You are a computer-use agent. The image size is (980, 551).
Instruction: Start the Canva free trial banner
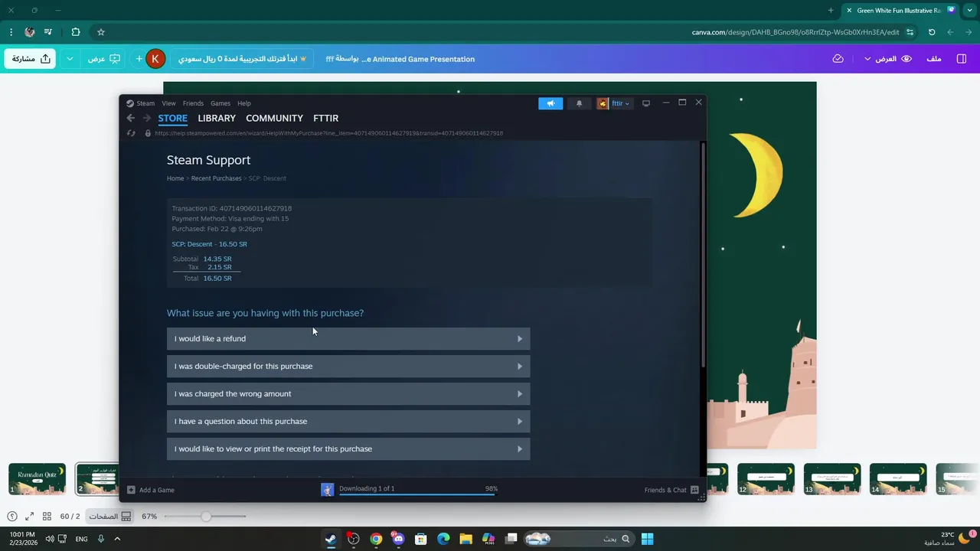[x=242, y=59]
